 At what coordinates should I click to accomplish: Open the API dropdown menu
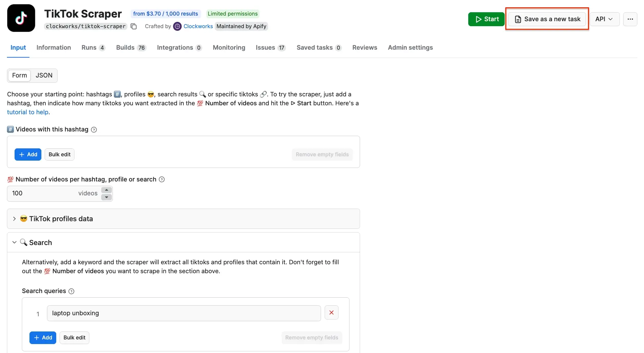click(604, 19)
